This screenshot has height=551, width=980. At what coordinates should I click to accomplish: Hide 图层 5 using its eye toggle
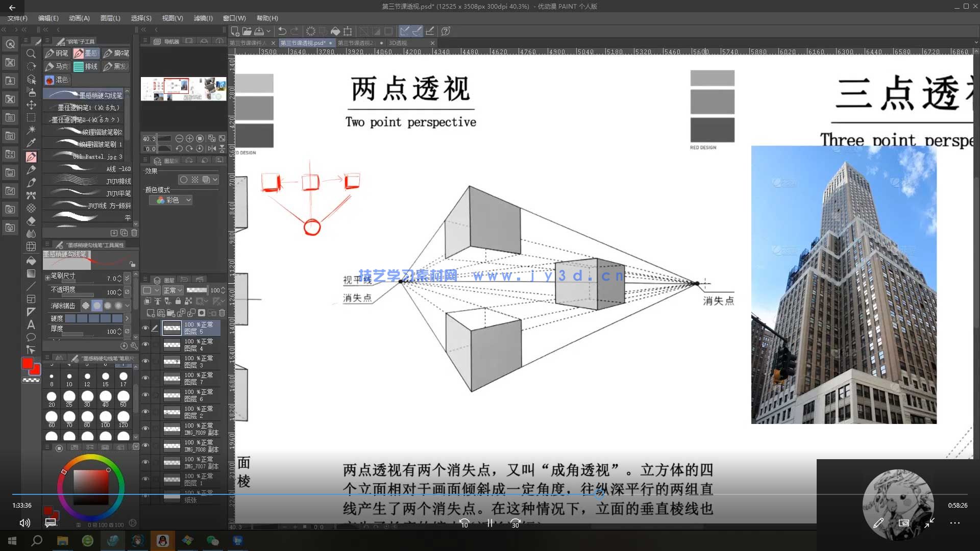[145, 328]
